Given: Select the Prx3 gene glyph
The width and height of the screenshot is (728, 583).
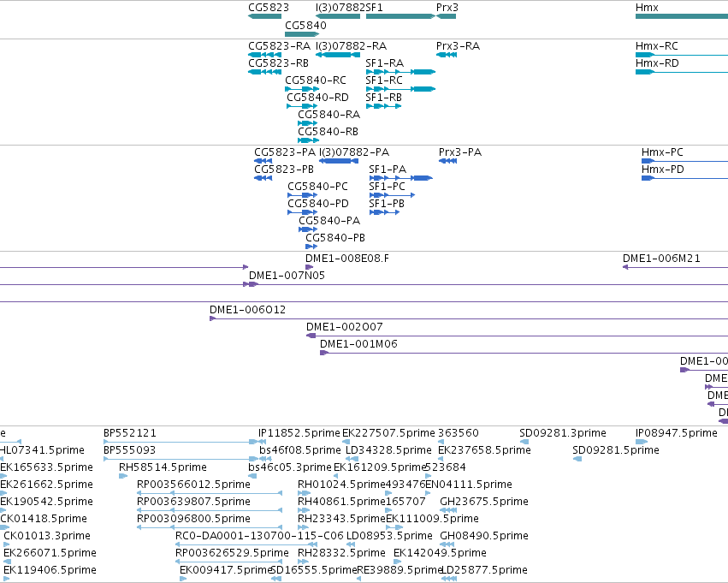Looking at the screenshot, I should click(x=447, y=16).
